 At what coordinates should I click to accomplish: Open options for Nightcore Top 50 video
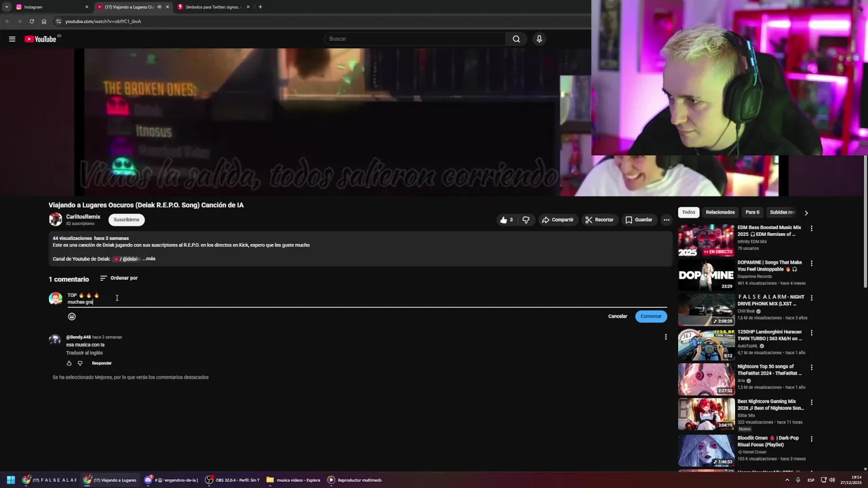point(811,367)
